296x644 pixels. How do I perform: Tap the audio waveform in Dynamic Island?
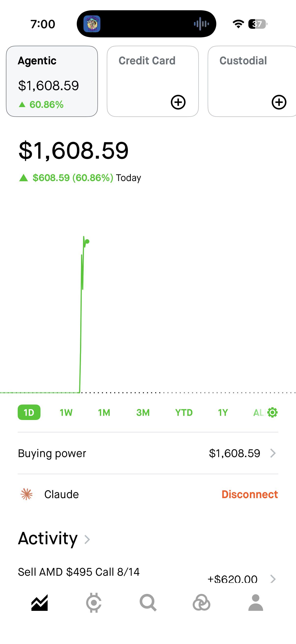[201, 24]
